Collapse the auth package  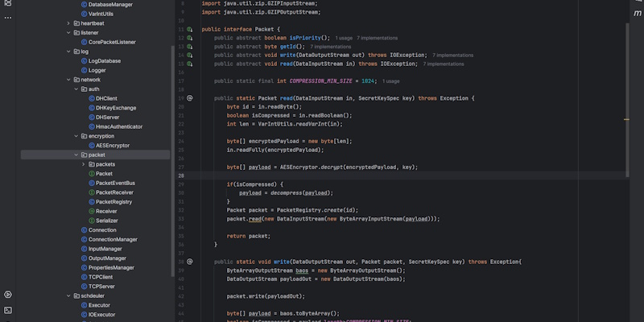(x=76, y=89)
